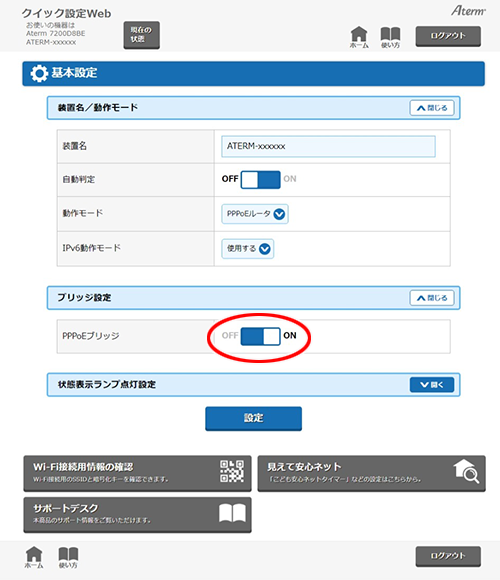Toggle the 自動判定 switch
Image resolution: width=500 pixels, height=580 pixels.
(260, 180)
